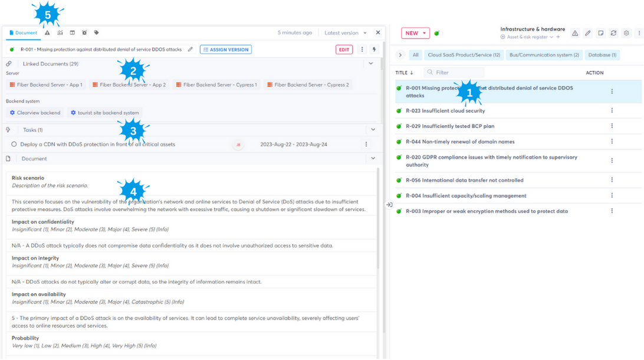Collapse the Tasks section
644x360 pixels.
[x=373, y=130]
